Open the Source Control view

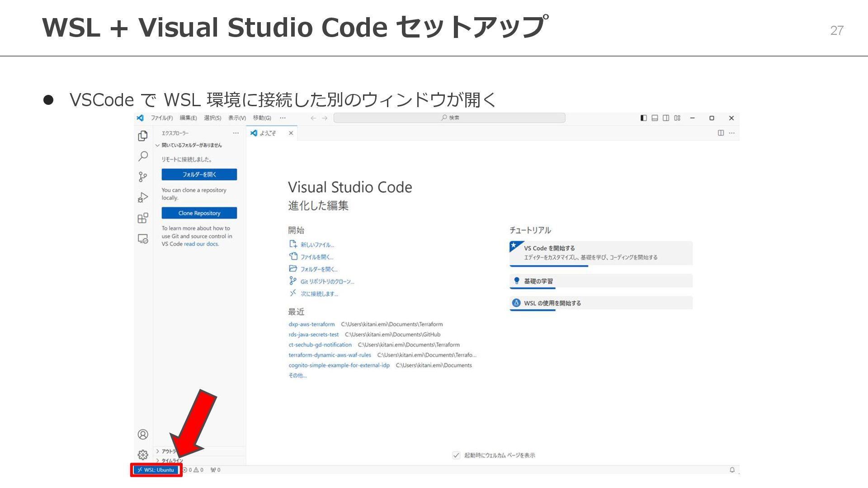[x=143, y=177]
